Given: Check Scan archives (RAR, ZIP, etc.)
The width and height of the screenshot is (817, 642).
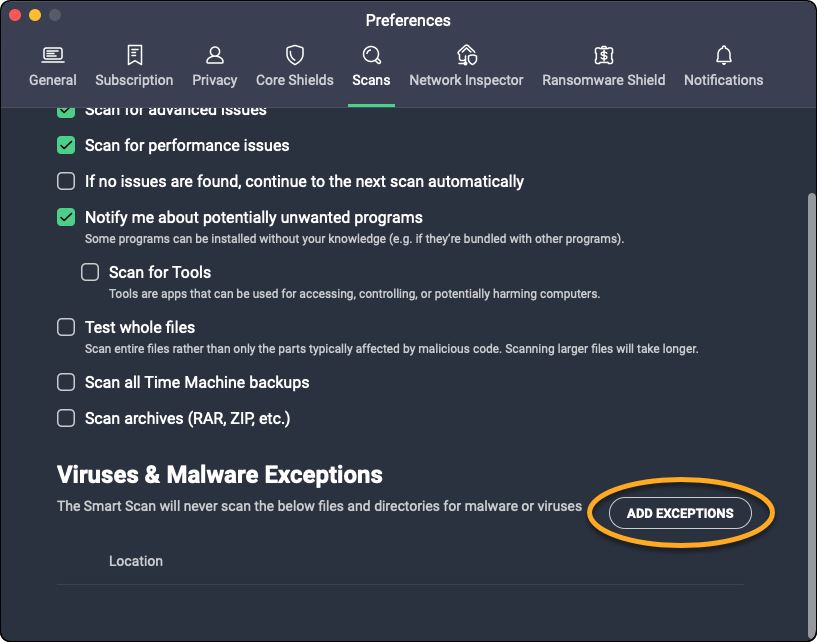Looking at the screenshot, I should pyautogui.click(x=66, y=418).
